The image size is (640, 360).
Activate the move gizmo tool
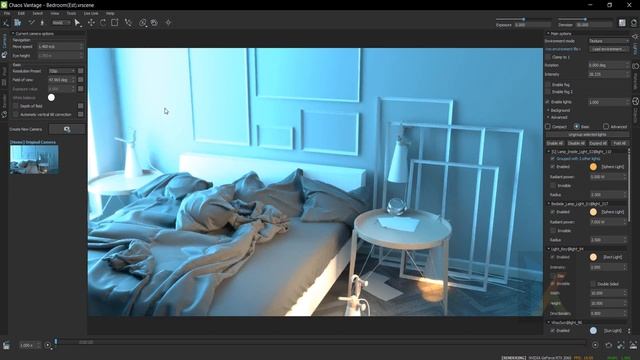pos(91,23)
